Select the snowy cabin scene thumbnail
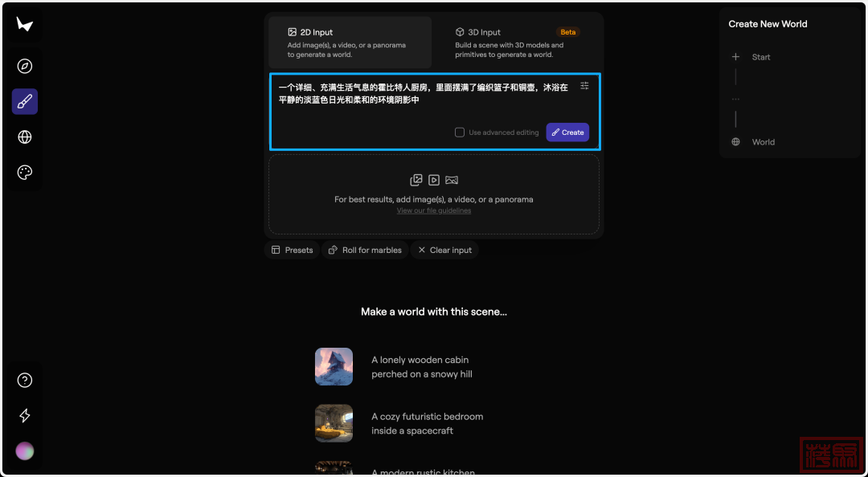The height and width of the screenshot is (477, 868). point(334,367)
